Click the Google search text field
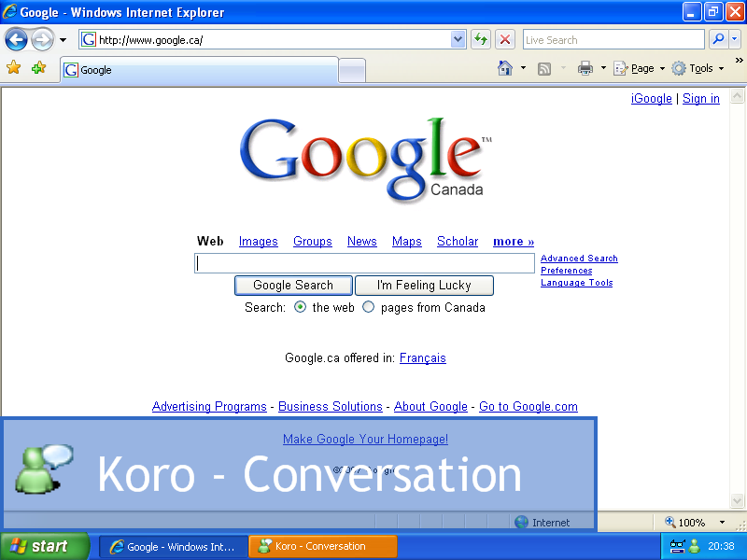Image resolution: width=747 pixels, height=560 pixels. pyautogui.click(x=364, y=263)
